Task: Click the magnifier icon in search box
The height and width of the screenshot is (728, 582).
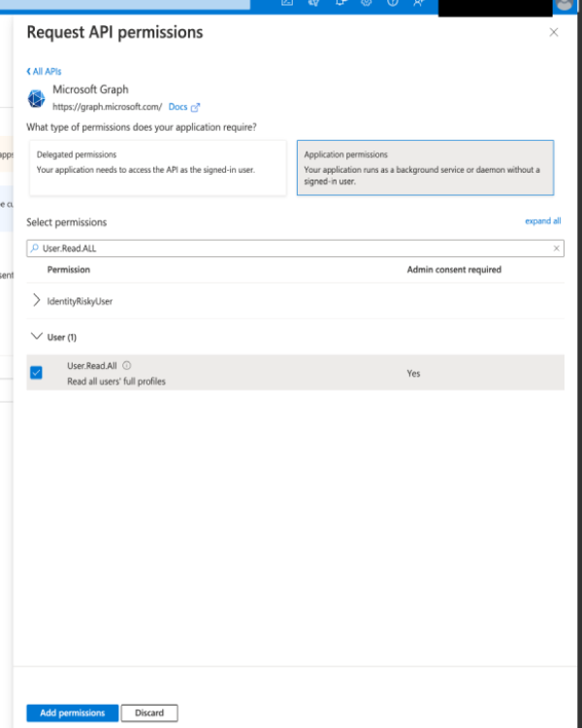Action: [34, 248]
